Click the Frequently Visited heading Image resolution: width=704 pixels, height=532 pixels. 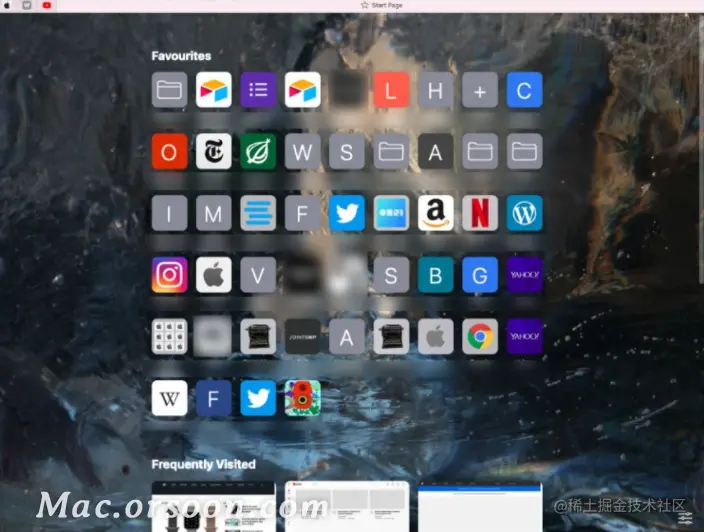coord(203,464)
